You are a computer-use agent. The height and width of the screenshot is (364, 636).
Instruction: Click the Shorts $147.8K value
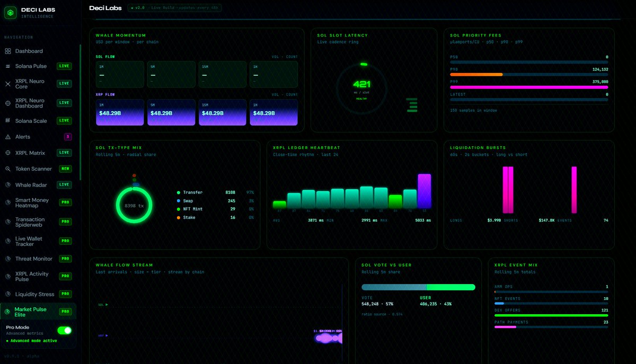547,220
